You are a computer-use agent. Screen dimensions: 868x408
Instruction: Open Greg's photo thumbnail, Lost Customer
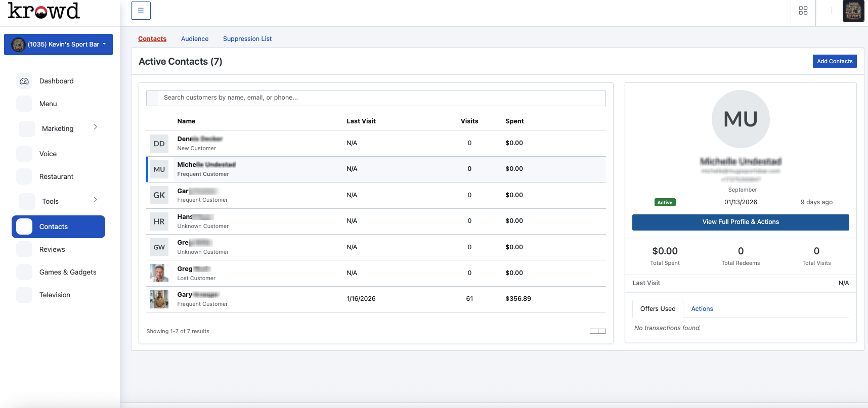click(159, 273)
